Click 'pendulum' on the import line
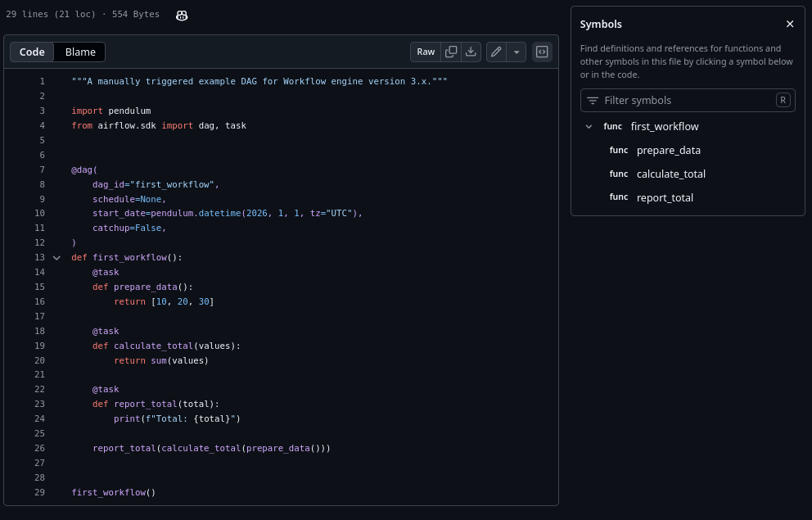The height and width of the screenshot is (520, 812). coord(129,111)
